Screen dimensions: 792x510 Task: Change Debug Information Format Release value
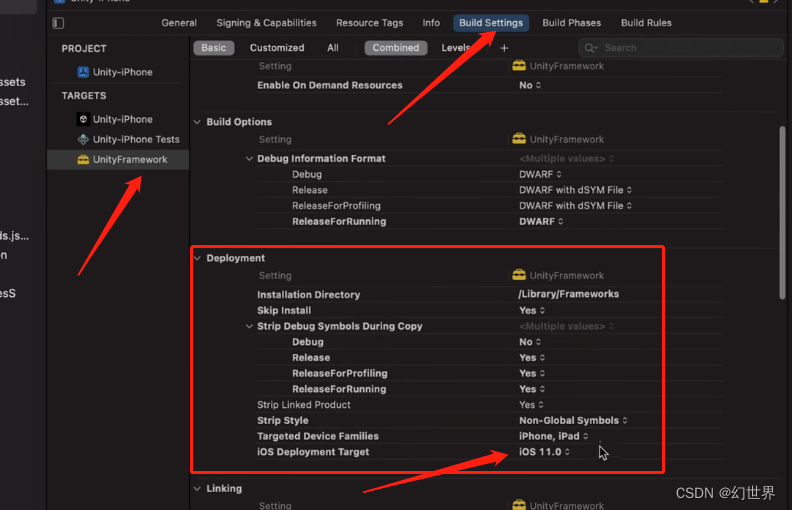click(x=575, y=190)
